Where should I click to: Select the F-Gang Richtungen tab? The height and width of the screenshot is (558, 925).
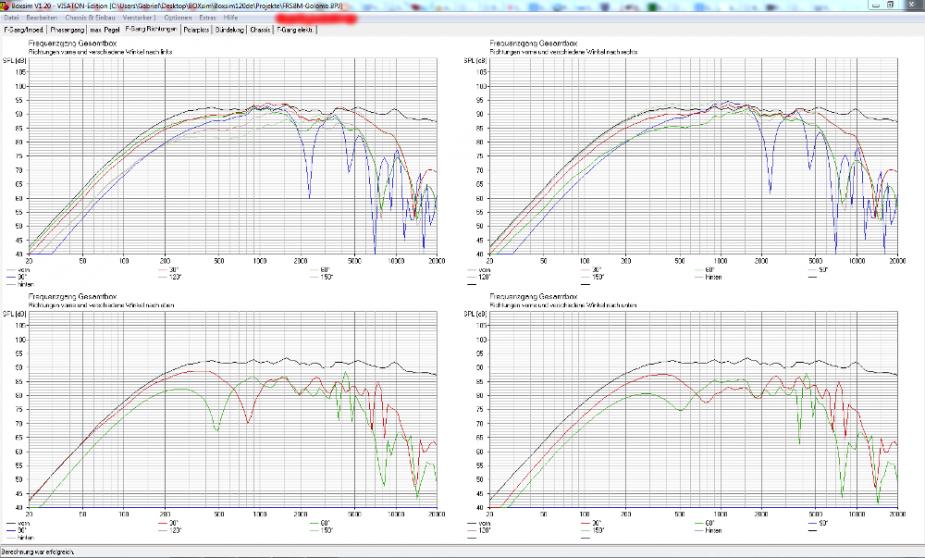[x=148, y=30]
